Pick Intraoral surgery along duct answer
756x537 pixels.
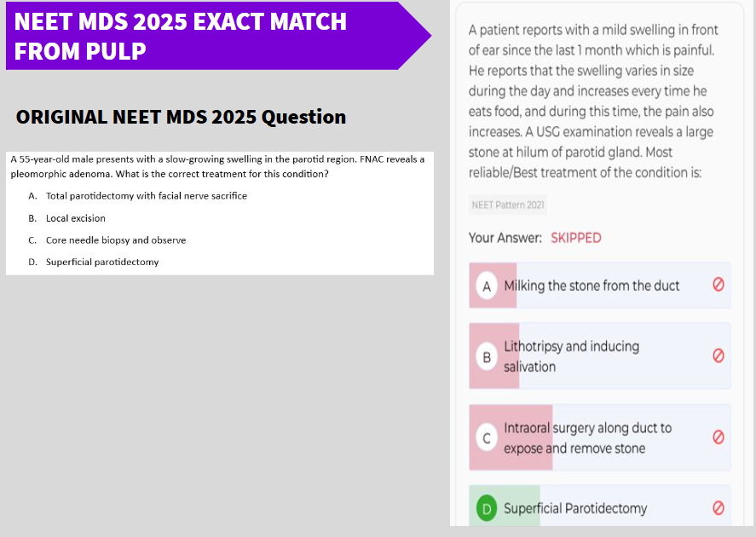pos(587,438)
